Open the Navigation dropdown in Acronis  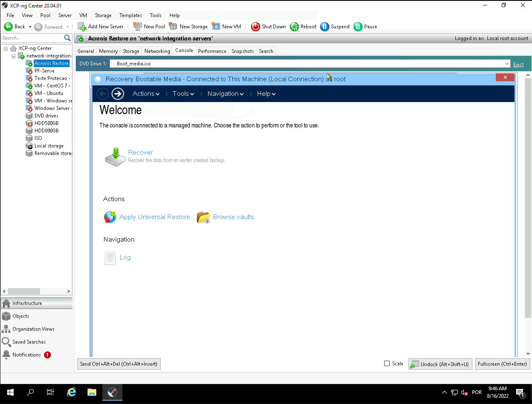tap(226, 94)
